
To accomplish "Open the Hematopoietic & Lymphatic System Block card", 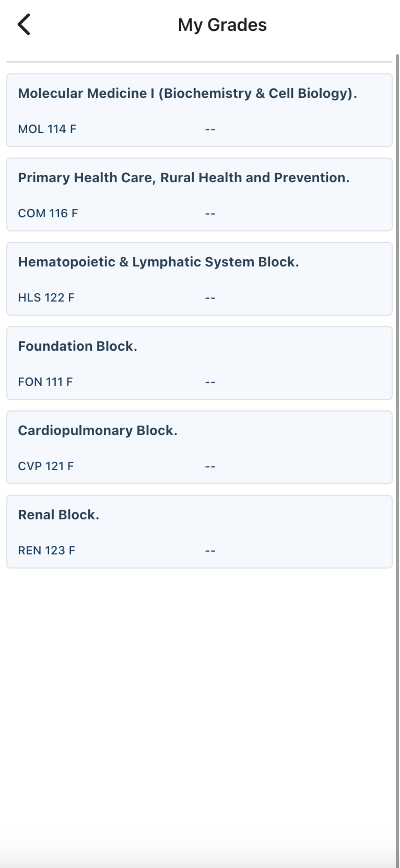I will click(199, 279).
